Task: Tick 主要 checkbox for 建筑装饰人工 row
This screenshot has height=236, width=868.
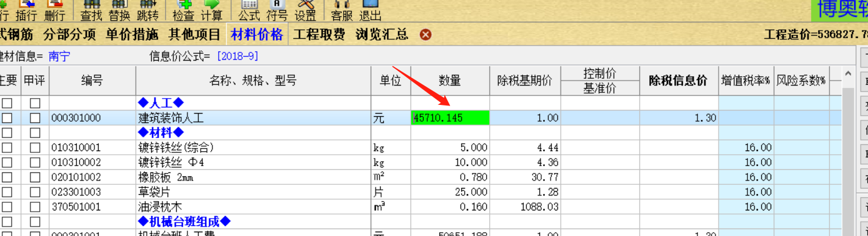Action: coord(7,118)
